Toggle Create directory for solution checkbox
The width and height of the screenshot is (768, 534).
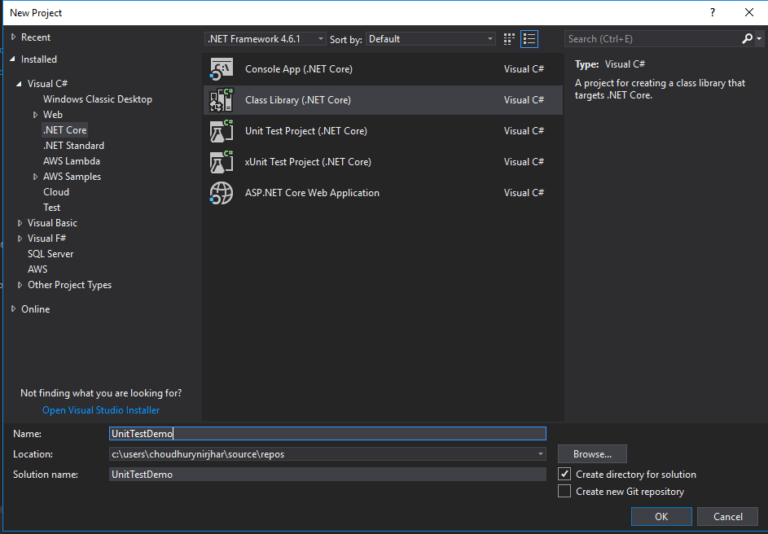pyautogui.click(x=564, y=474)
